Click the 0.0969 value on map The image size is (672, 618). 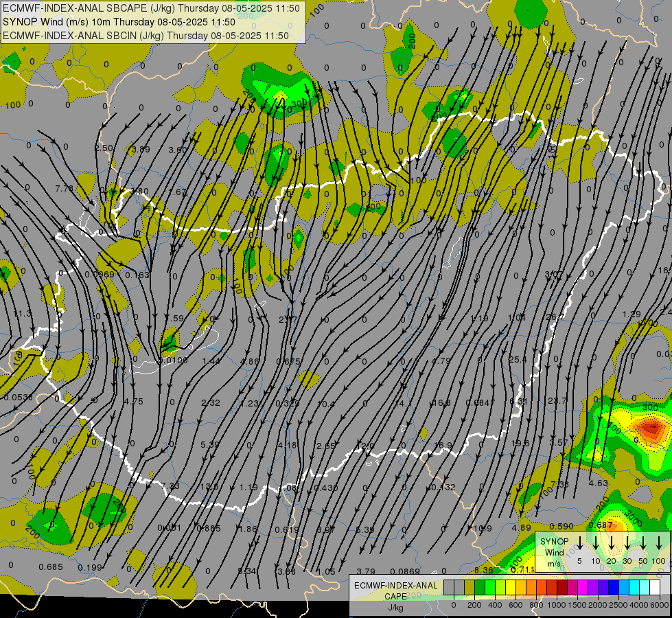(100, 275)
